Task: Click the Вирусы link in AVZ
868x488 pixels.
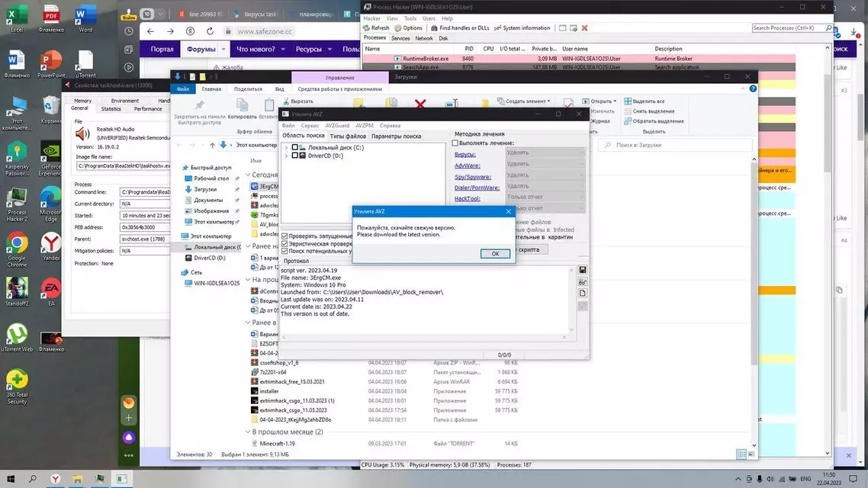Action: tap(465, 154)
